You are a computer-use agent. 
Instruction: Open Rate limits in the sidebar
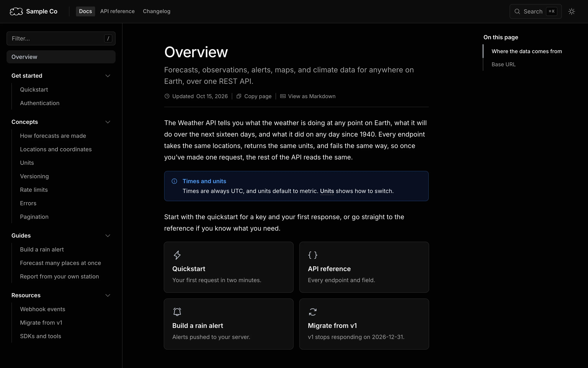pyautogui.click(x=34, y=190)
